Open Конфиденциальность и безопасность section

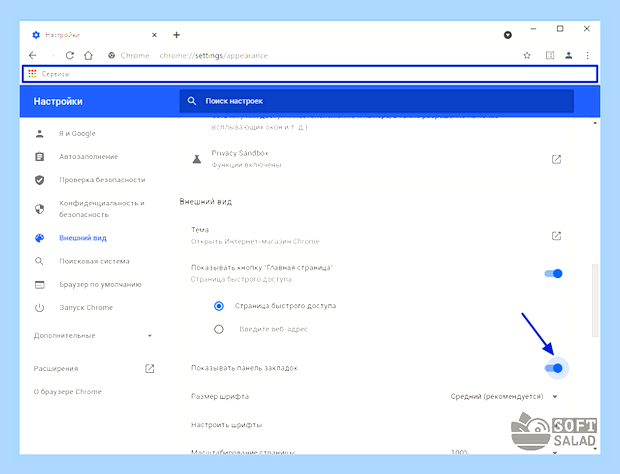(102, 209)
